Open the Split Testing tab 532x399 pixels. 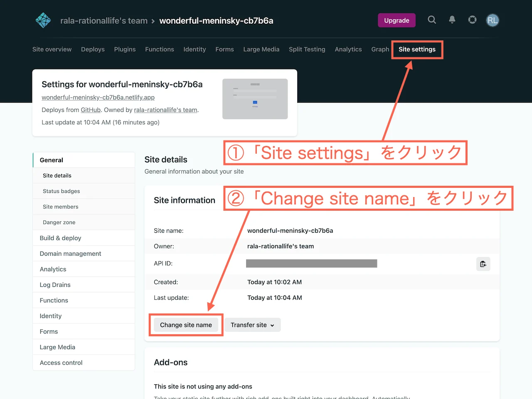307,49
